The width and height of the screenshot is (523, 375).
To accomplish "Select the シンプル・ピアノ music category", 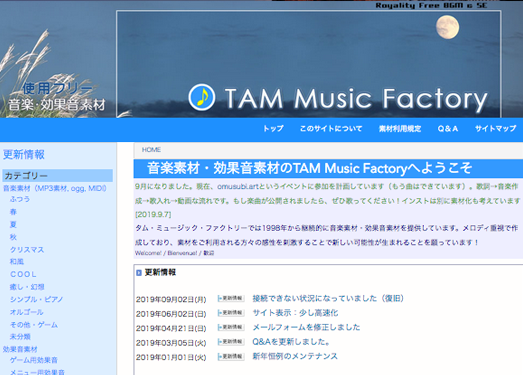I will coord(36,299).
